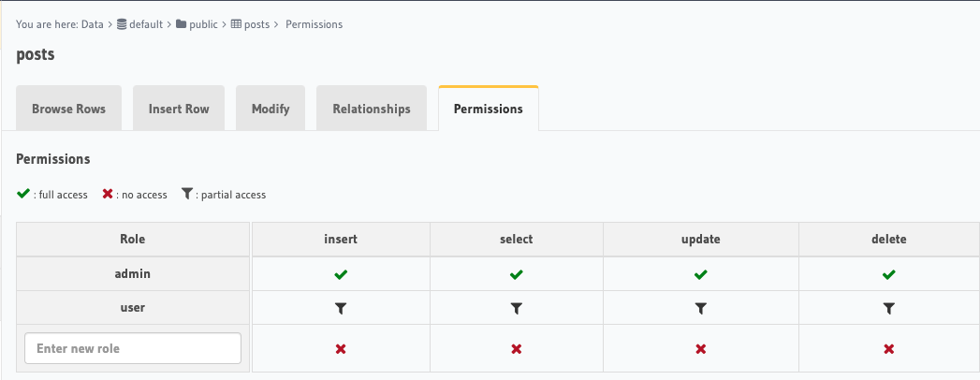Navigate to default database breadcrumb
The image size is (980, 380).
coord(146,24)
